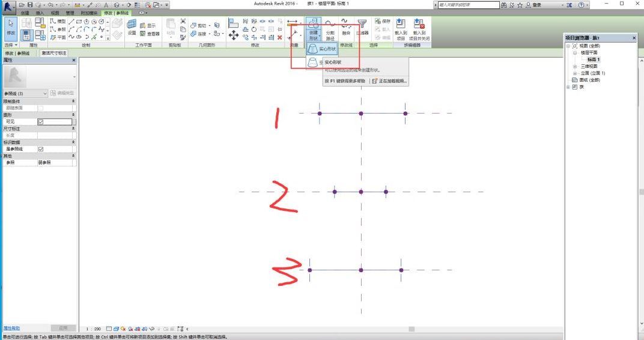Toggle the 是参照线 checkbox
Screen dimensions: 644x340
point(41,149)
